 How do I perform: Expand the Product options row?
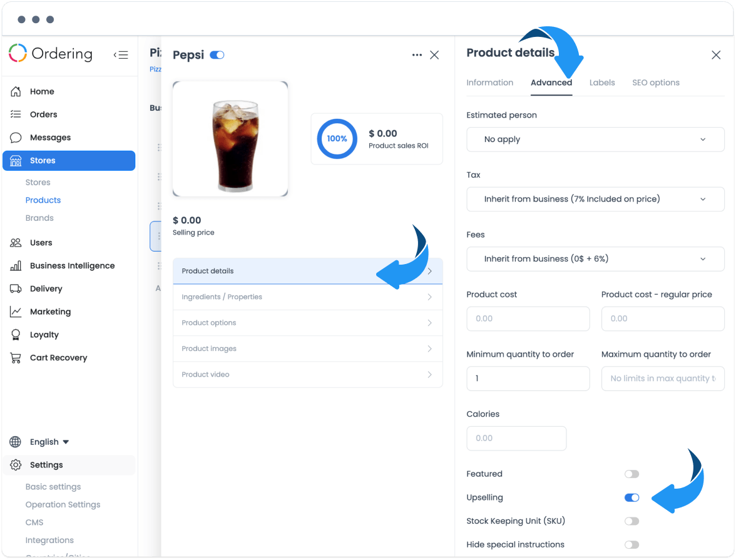point(307,322)
